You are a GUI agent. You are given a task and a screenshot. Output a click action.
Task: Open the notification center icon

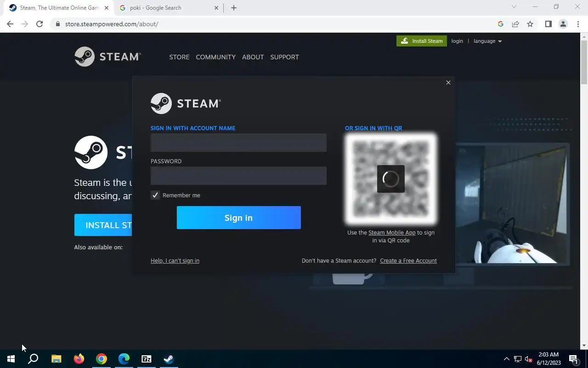coord(573,359)
